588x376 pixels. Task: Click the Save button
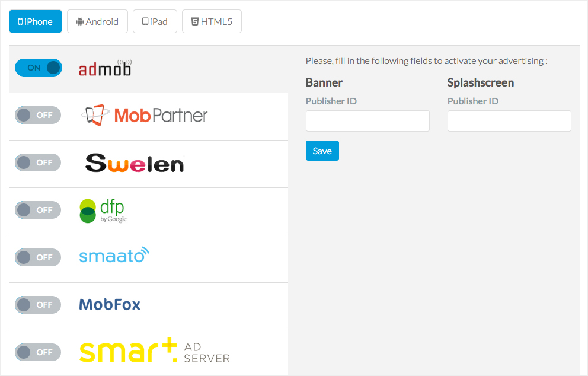pyautogui.click(x=322, y=151)
